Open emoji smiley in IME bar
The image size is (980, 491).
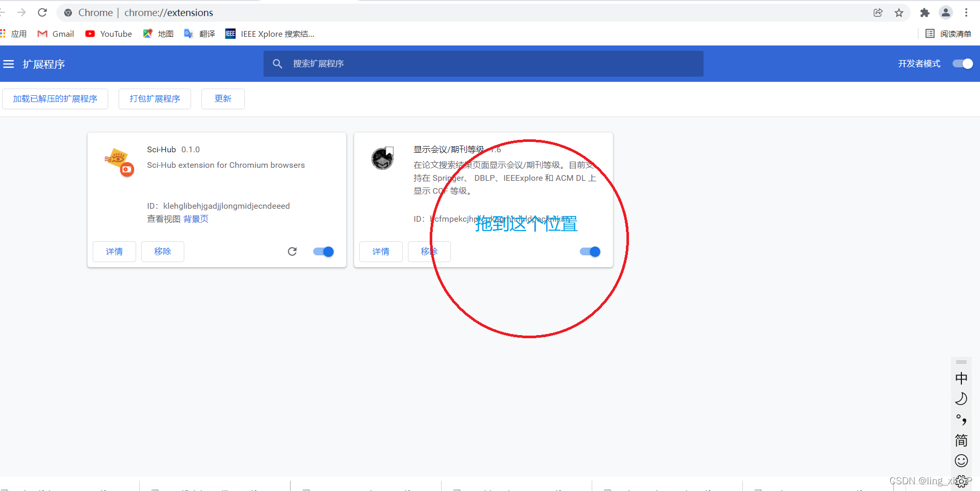point(961,461)
